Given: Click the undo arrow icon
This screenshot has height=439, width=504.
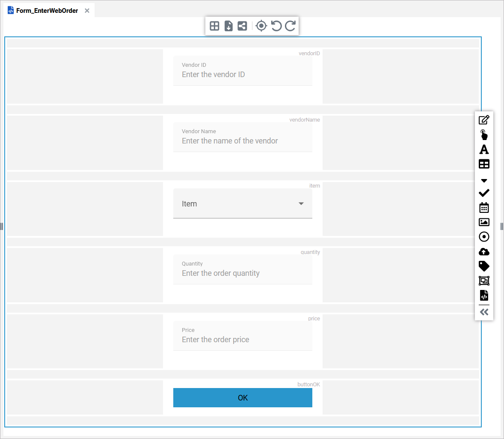Looking at the screenshot, I should point(276,26).
